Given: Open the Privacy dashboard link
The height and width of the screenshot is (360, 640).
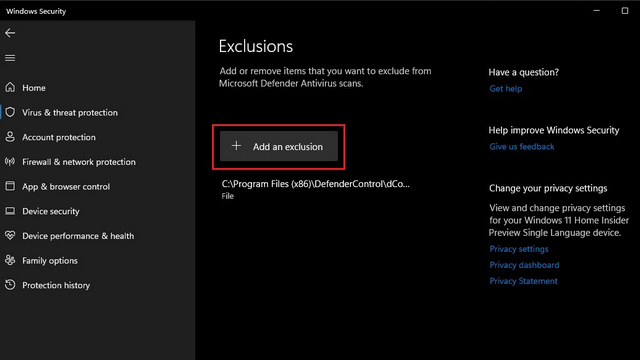Looking at the screenshot, I should (x=524, y=265).
